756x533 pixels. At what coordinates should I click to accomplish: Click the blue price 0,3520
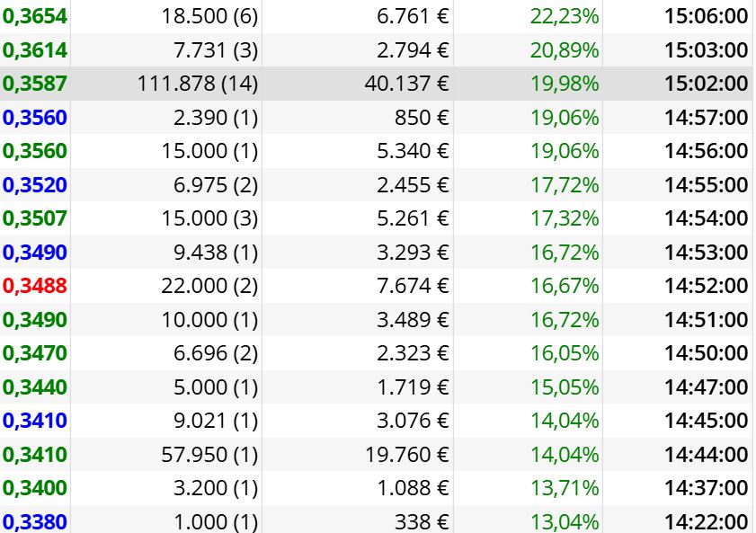tap(35, 185)
